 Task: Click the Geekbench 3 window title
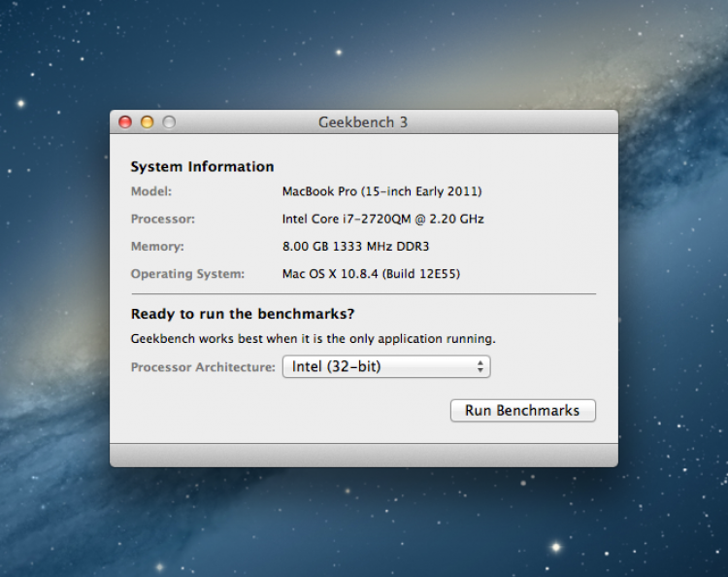tap(363, 122)
